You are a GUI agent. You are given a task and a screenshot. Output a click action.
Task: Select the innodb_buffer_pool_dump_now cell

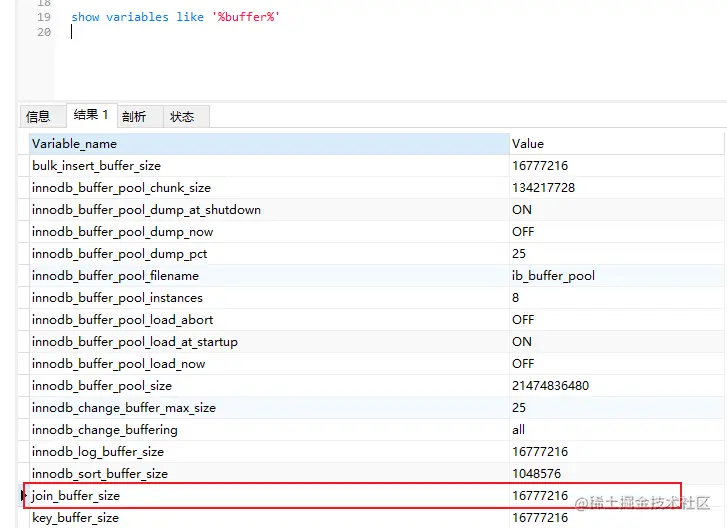coord(269,232)
